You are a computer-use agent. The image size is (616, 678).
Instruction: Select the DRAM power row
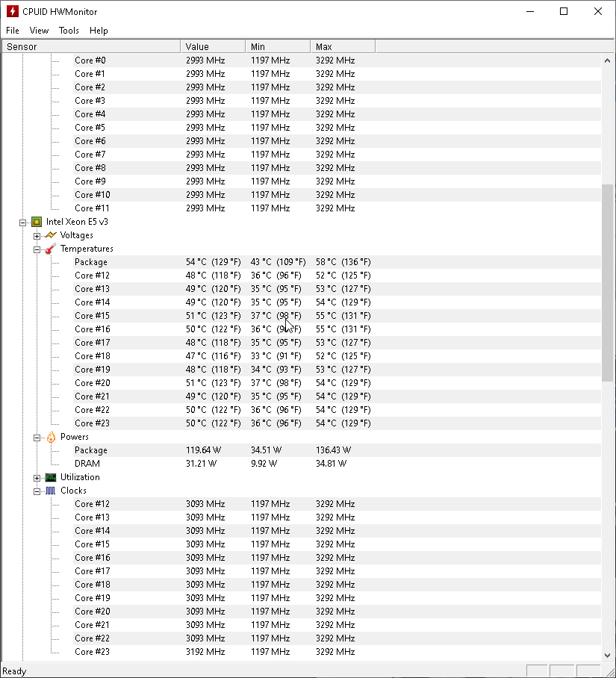(x=337, y=464)
